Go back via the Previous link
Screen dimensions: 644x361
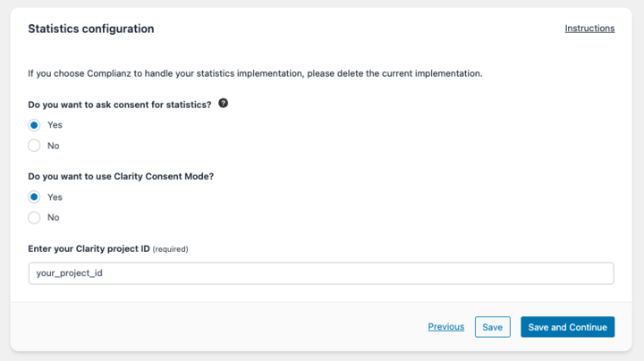pyautogui.click(x=445, y=327)
